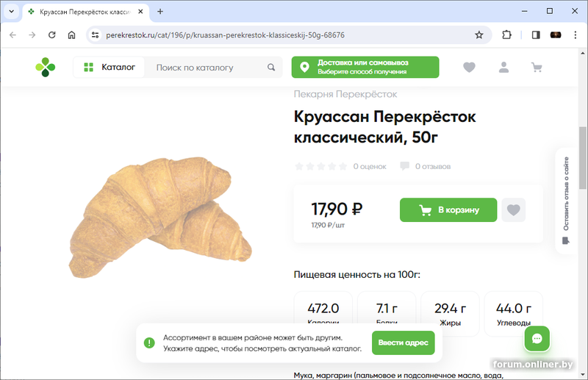
Task: Click the Perekrestok clover logo
Action: (46, 67)
